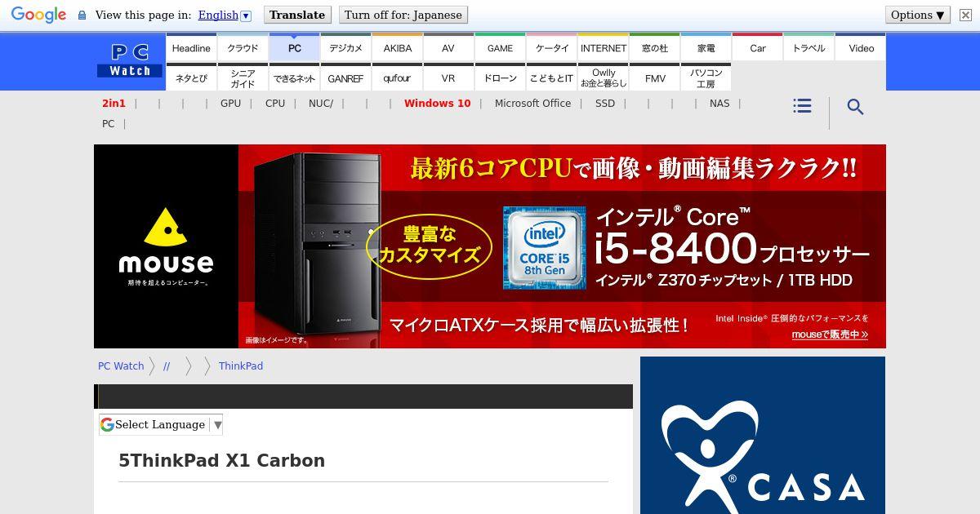Select the PC tab

(x=294, y=48)
